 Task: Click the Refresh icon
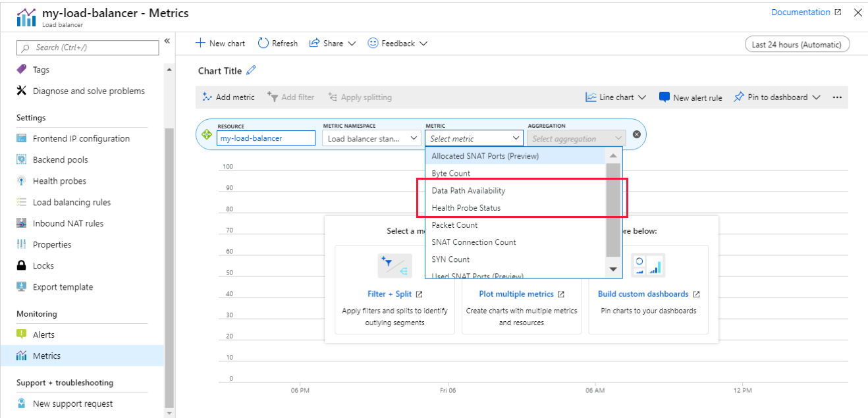click(263, 43)
